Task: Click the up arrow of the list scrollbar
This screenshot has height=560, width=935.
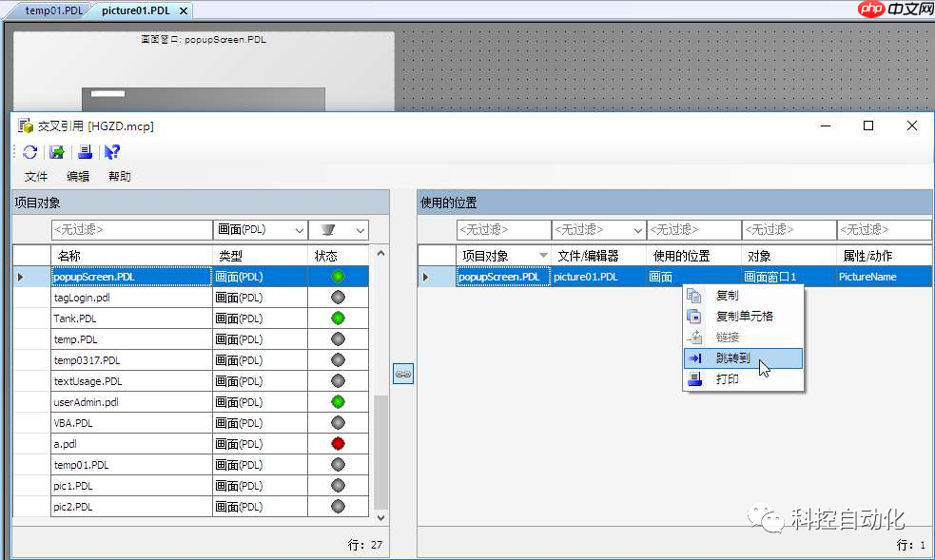Action: tap(381, 253)
